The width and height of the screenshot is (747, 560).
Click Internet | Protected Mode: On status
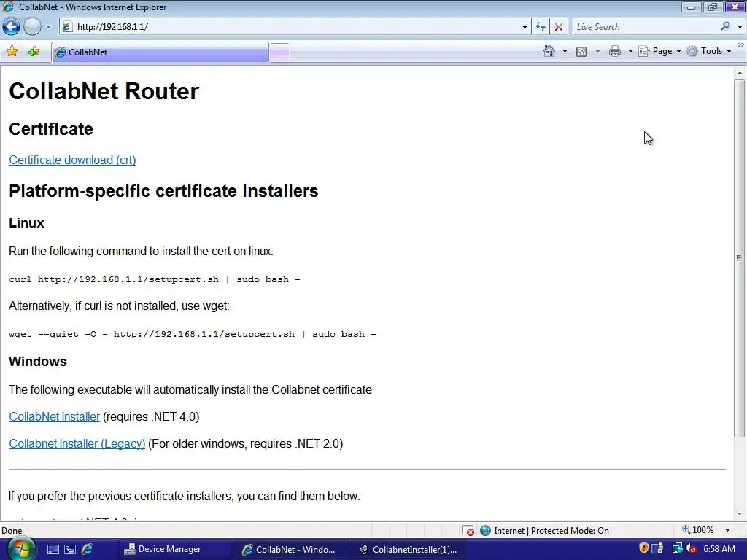click(x=551, y=531)
